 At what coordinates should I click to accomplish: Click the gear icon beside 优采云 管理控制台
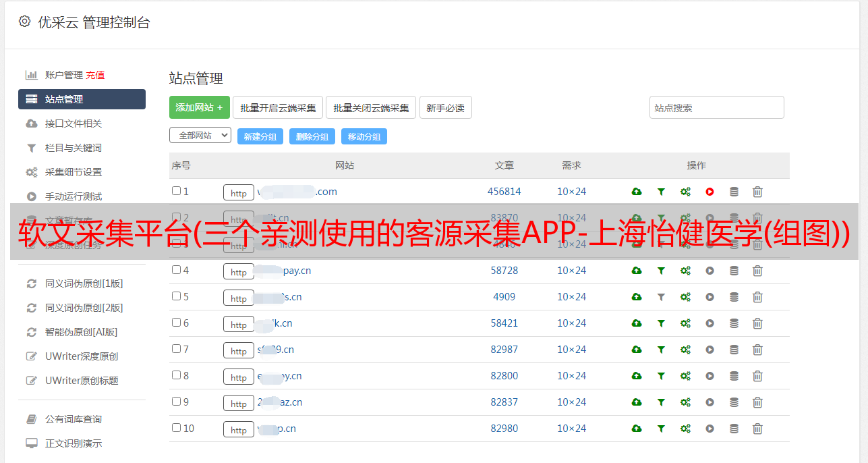pos(24,22)
